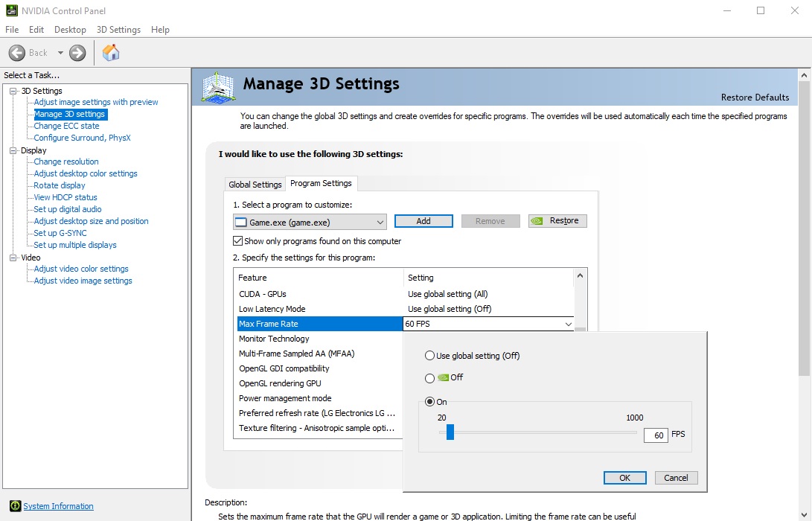Click the FPS value input field
Image resolution: width=812 pixels, height=521 pixels.
(656, 435)
